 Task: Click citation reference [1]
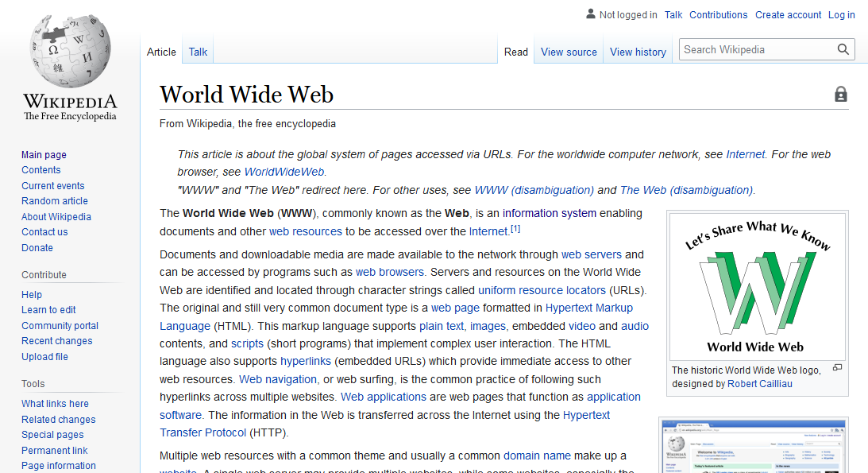[515, 229]
